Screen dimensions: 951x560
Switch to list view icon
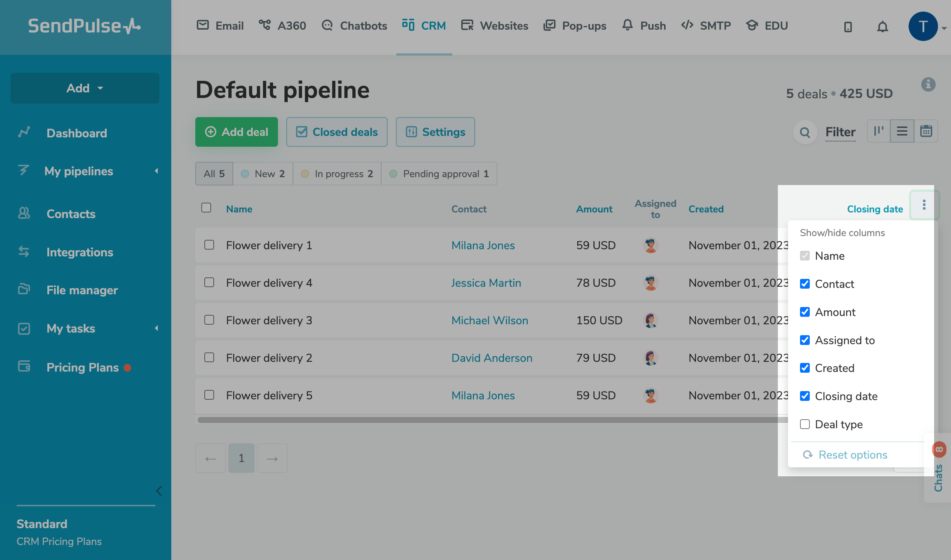pos(902,131)
